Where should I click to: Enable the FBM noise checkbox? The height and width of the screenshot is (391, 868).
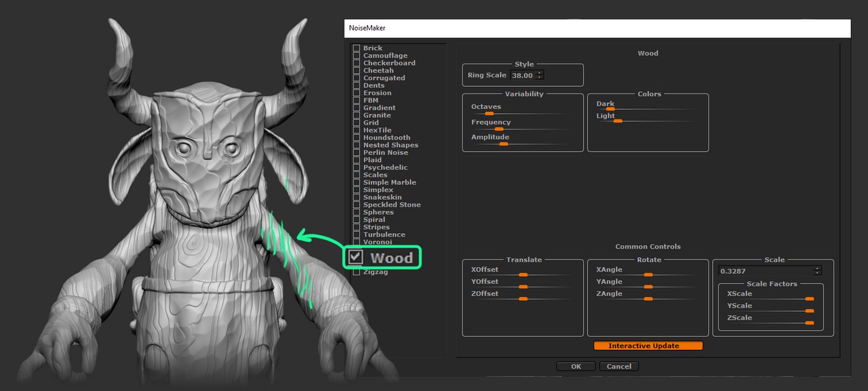(357, 100)
